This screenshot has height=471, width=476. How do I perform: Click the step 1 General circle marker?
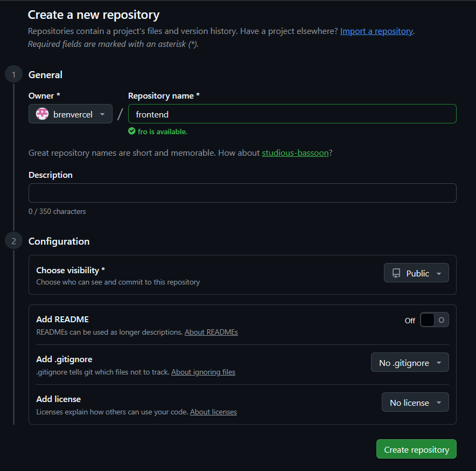click(x=13, y=74)
